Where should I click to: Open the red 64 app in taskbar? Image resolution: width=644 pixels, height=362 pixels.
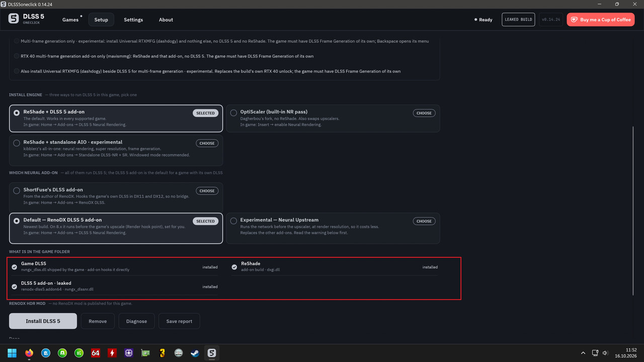(x=95, y=353)
